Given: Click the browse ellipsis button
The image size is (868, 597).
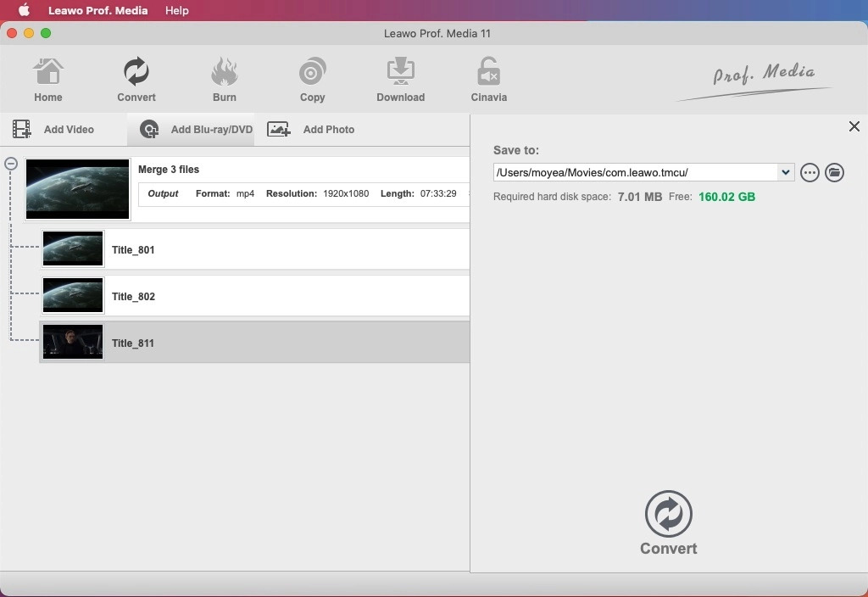Looking at the screenshot, I should pyautogui.click(x=810, y=173).
